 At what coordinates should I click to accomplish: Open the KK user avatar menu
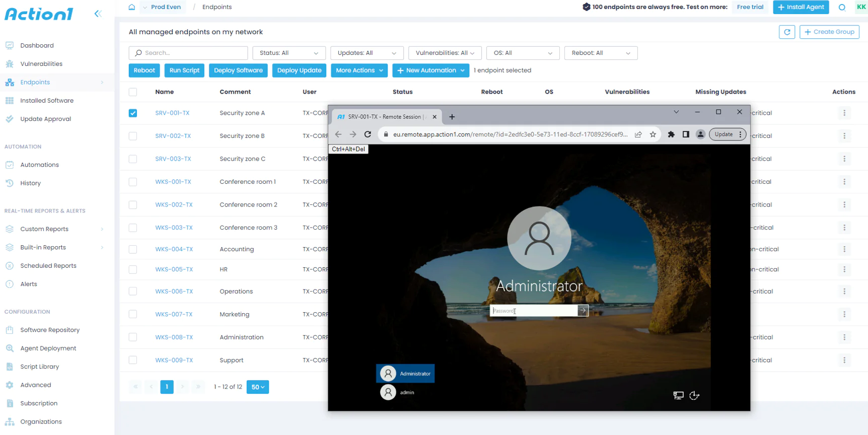pyautogui.click(x=861, y=7)
